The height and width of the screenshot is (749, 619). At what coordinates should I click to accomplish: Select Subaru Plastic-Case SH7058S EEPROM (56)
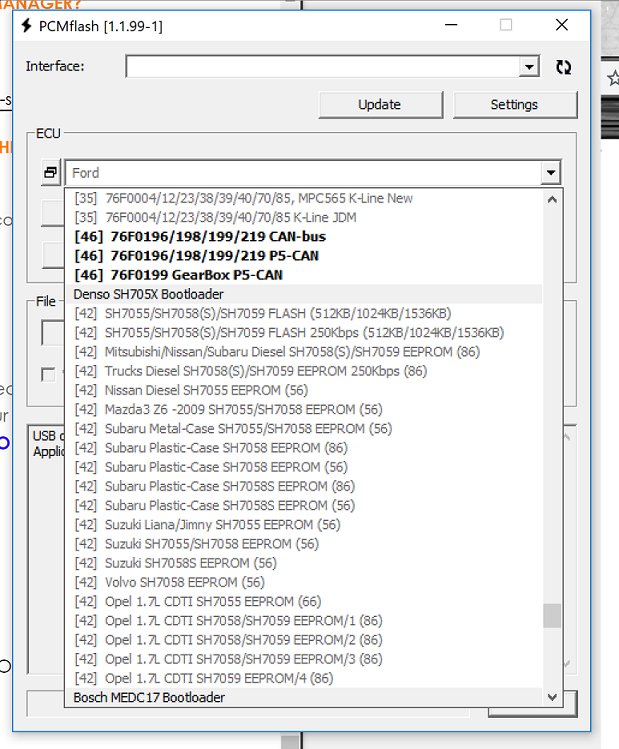coord(304,505)
